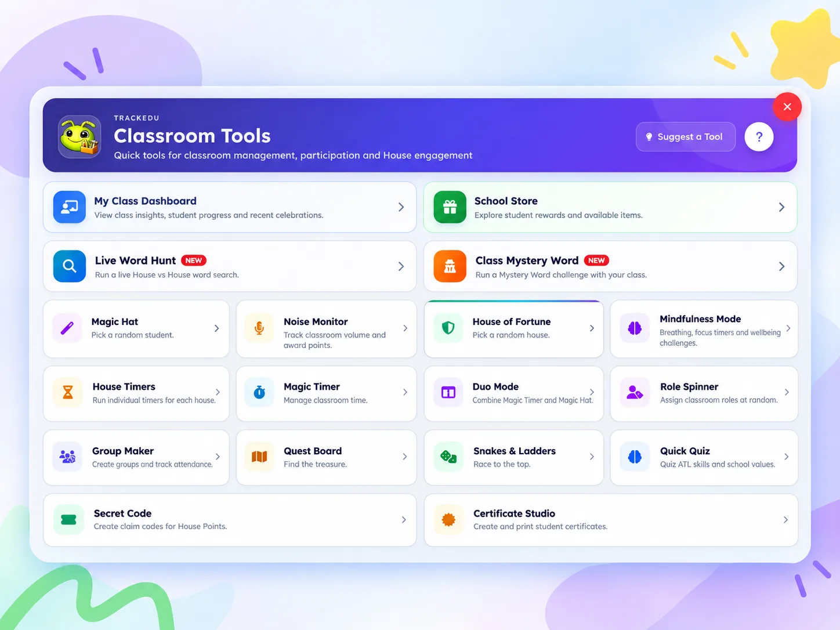Open the Mindfulness Mode title

[700, 319]
